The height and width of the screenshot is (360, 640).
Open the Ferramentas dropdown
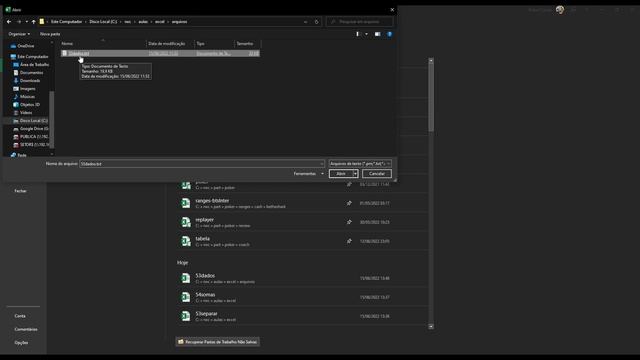tap(308, 174)
